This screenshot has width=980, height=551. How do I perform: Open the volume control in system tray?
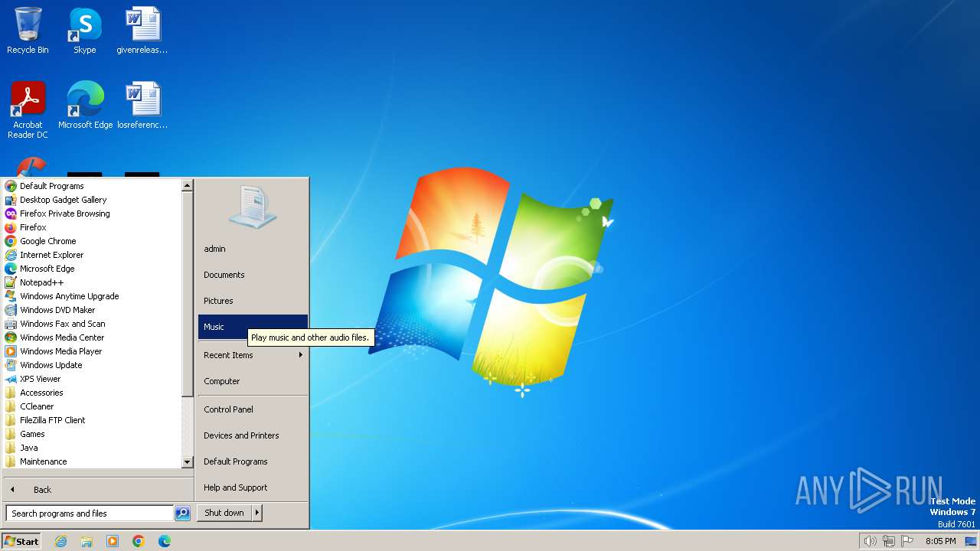click(870, 541)
